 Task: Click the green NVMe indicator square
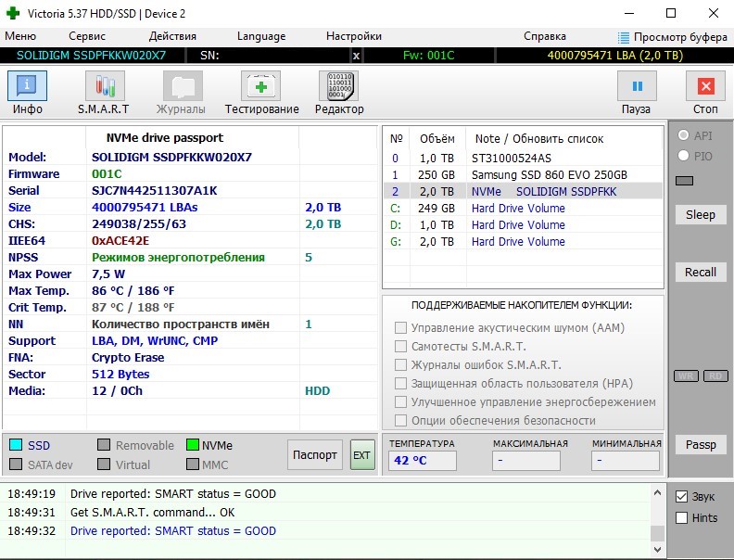193,445
